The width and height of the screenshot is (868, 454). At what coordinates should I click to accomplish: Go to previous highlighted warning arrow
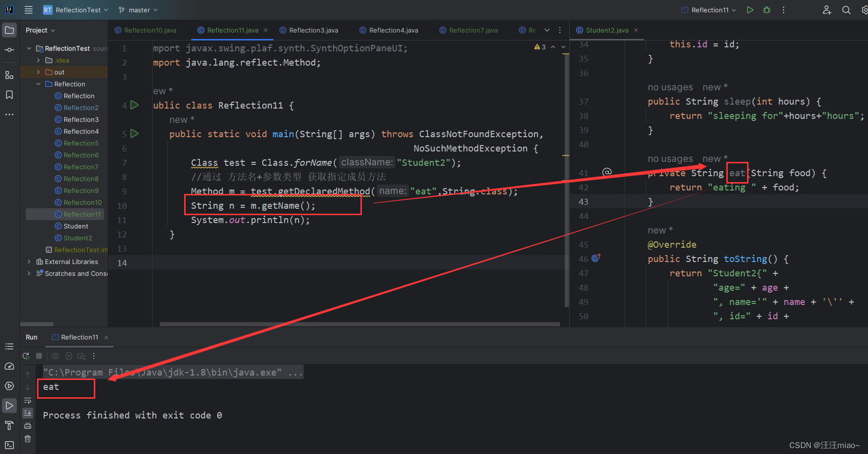[553, 47]
